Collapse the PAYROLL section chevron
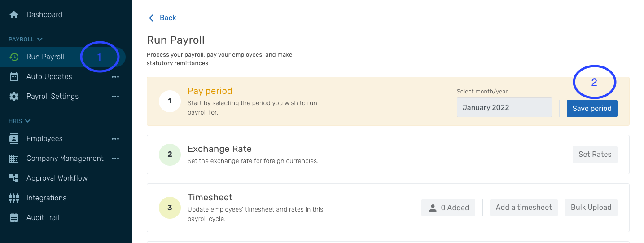Viewport: 644px width, 243px height. [39, 40]
